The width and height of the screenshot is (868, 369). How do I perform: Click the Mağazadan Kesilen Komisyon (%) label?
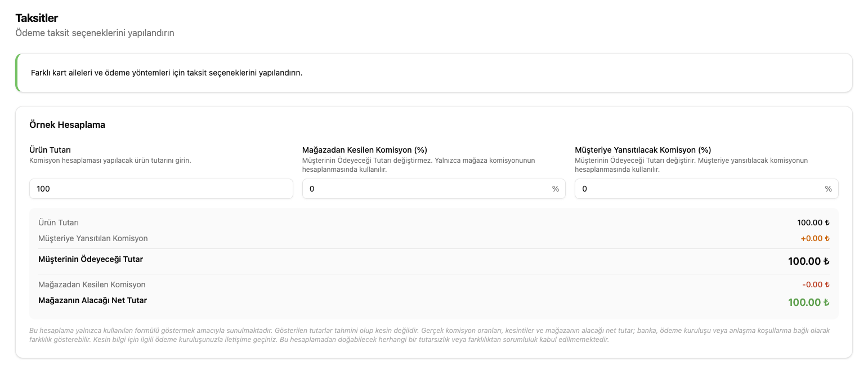click(365, 150)
